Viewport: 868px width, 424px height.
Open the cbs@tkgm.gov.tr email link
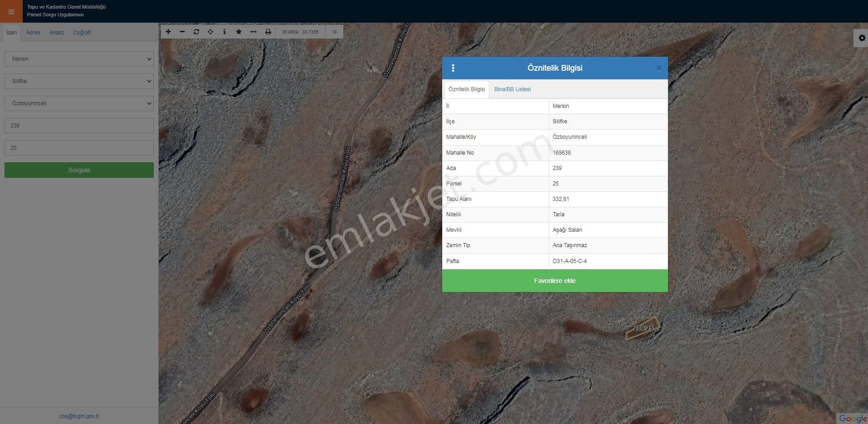[79, 416]
